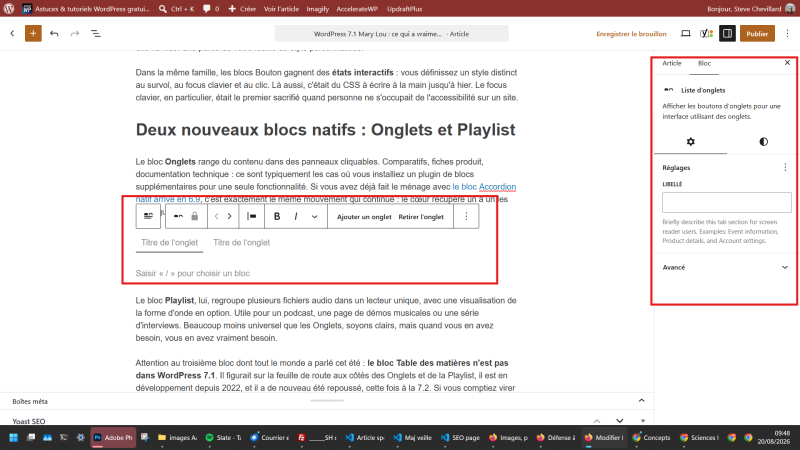This screenshot has height=450, width=800.
Task: Undo the last change
Action: [54, 34]
